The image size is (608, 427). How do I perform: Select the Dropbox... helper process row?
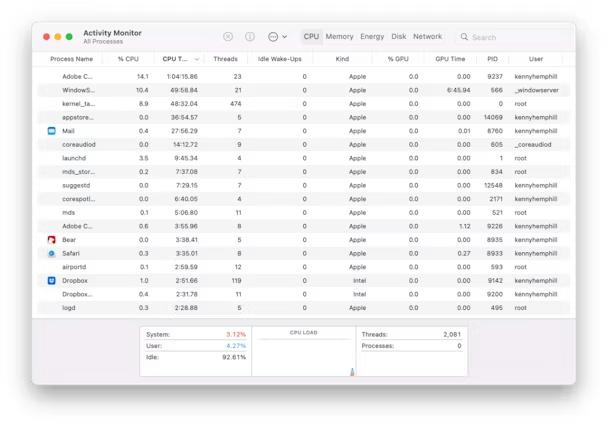point(304,294)
